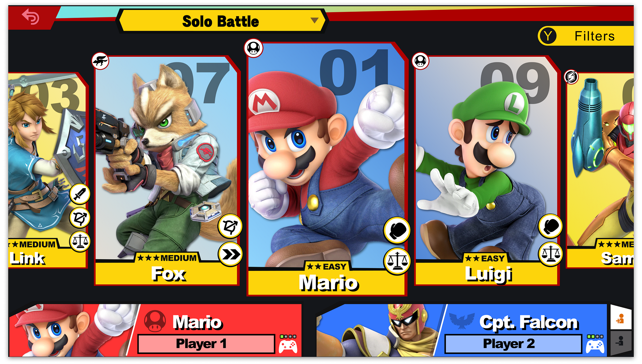Click the red back arrow icon
Viewport: 642px width, 364px height.
(x=30, y=17)
